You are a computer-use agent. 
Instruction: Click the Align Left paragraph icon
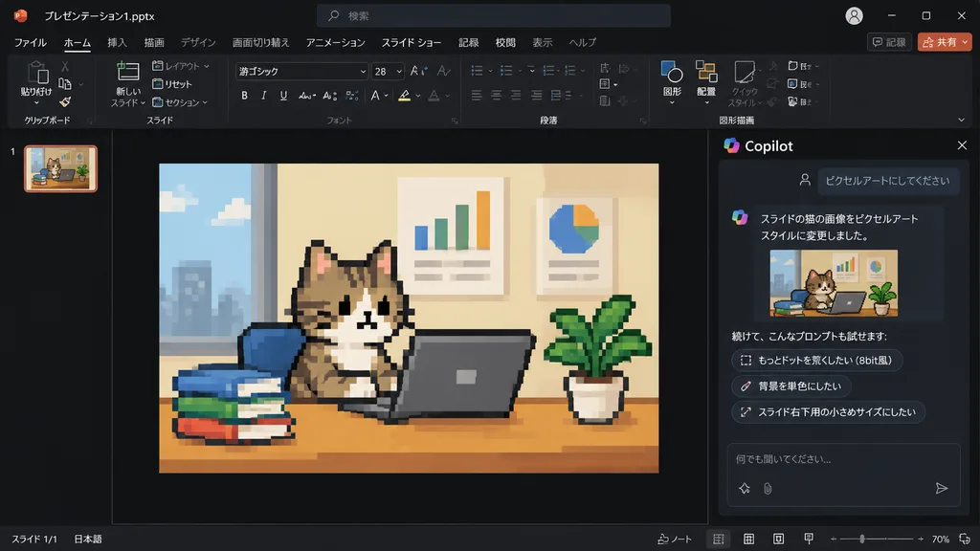point(477,96)
